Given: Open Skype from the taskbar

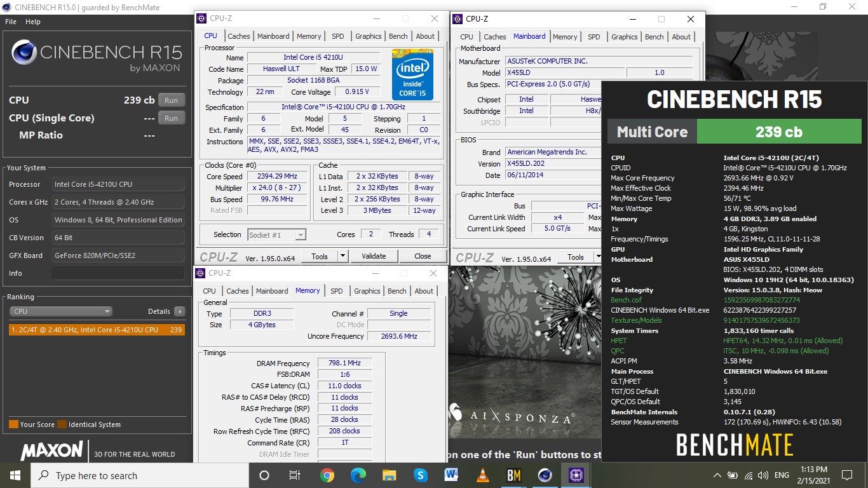Looking at the screenshot, I should click(420, 475).
